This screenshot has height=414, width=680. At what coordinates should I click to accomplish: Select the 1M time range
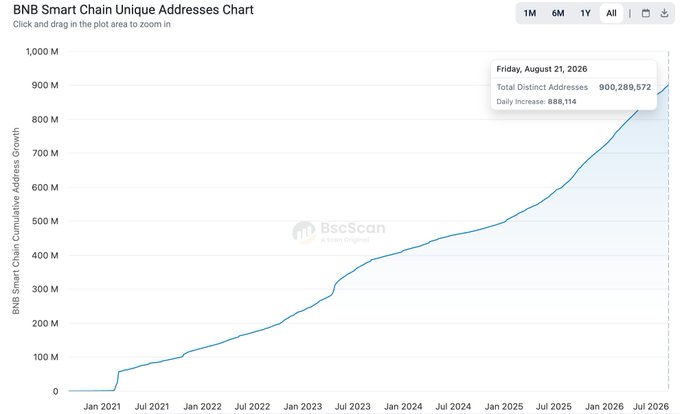coord(530,13)
